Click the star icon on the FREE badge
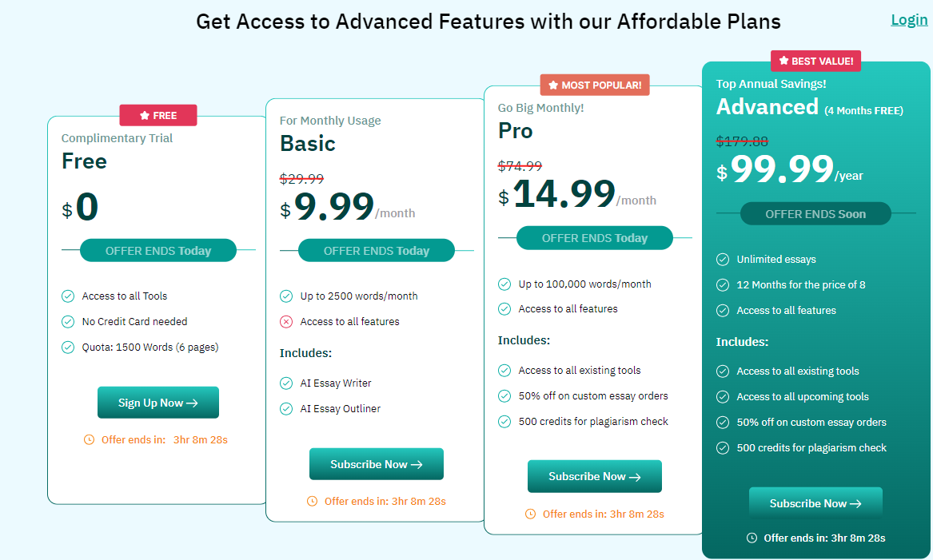 coord(145,115)
